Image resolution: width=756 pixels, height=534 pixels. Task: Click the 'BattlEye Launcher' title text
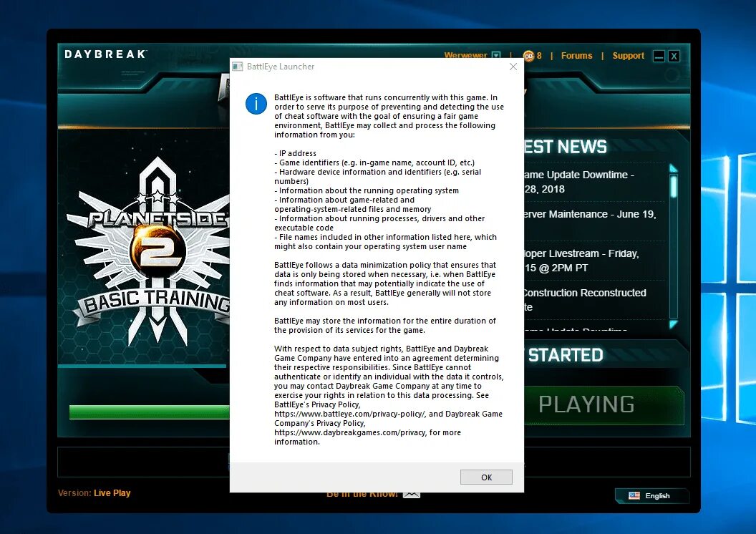(281, 67)
